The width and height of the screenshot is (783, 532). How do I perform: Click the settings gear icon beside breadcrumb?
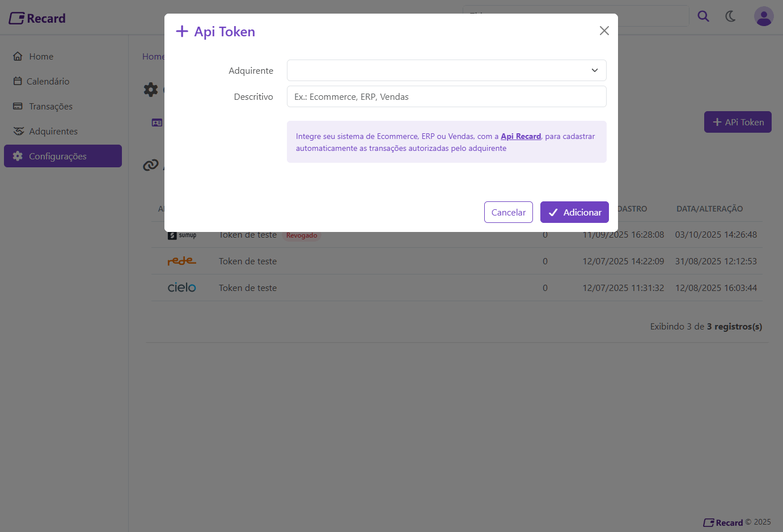click(151, 89)
